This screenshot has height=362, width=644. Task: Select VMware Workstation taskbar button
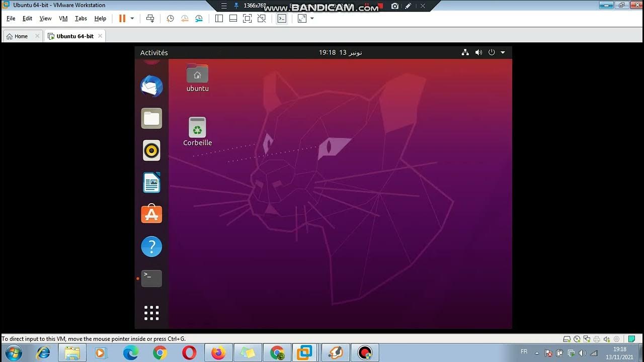click(304, 353)
